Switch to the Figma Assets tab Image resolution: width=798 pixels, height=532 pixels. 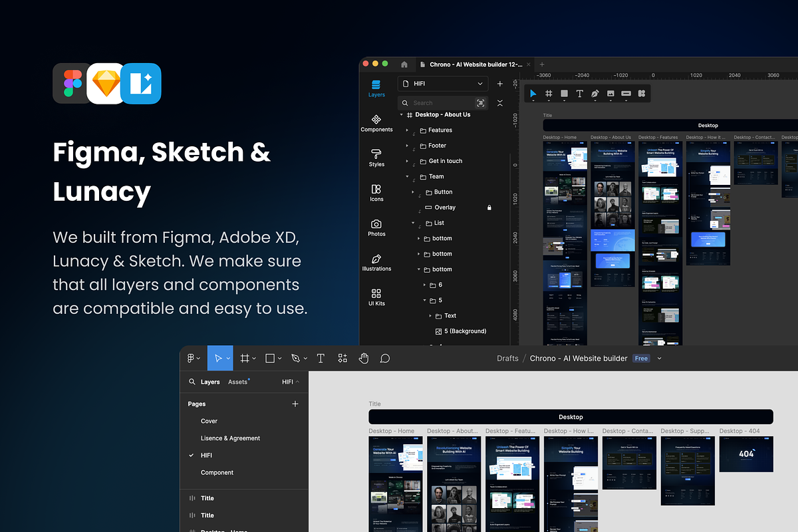tap(238, 382)
